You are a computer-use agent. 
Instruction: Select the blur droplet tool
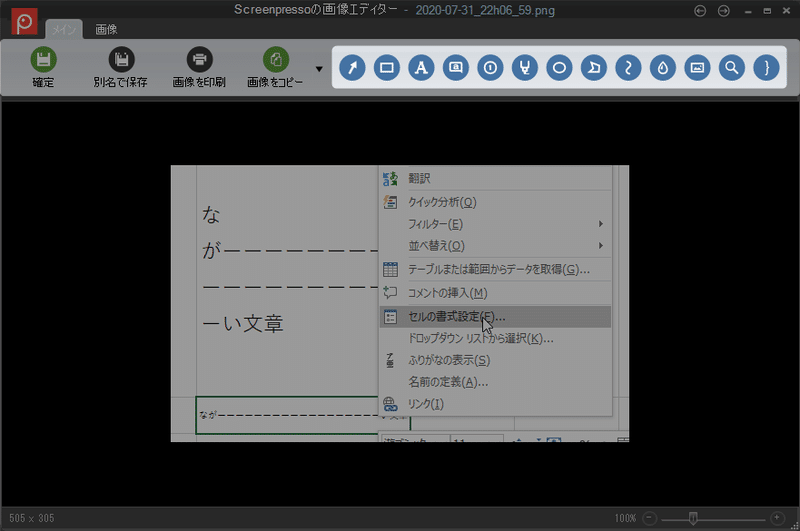tap(663, 67)
